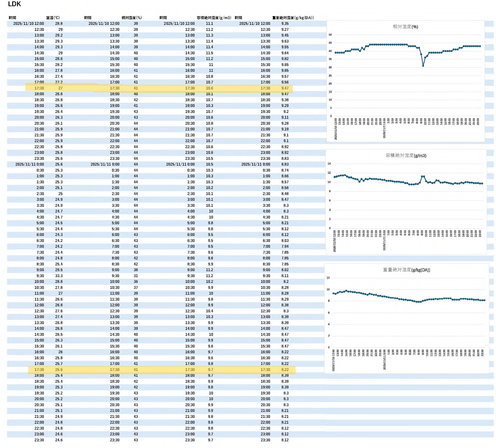This screenshot has width=496, height=448.
Task: Click the 重量絶対湿度(g/kg(DA)) column header
Action: pyautogui.click(x=293, y=18)
